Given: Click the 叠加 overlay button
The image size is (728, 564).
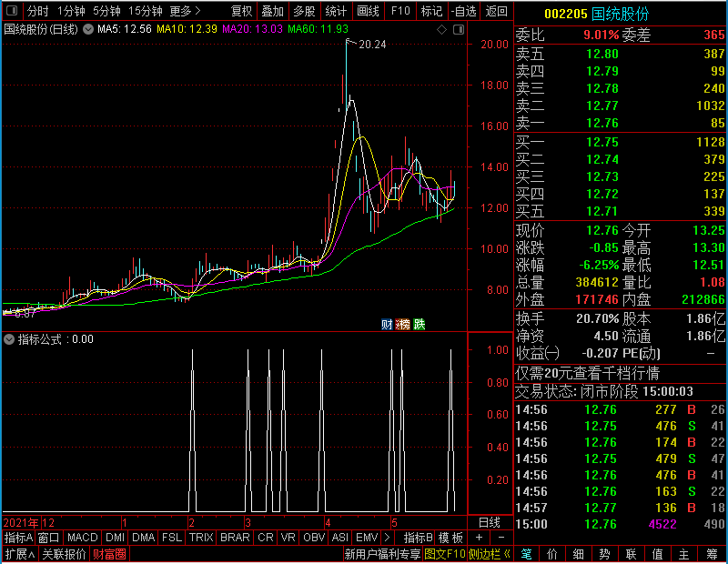Looking at the screenshot, I should tap(272, 11).
